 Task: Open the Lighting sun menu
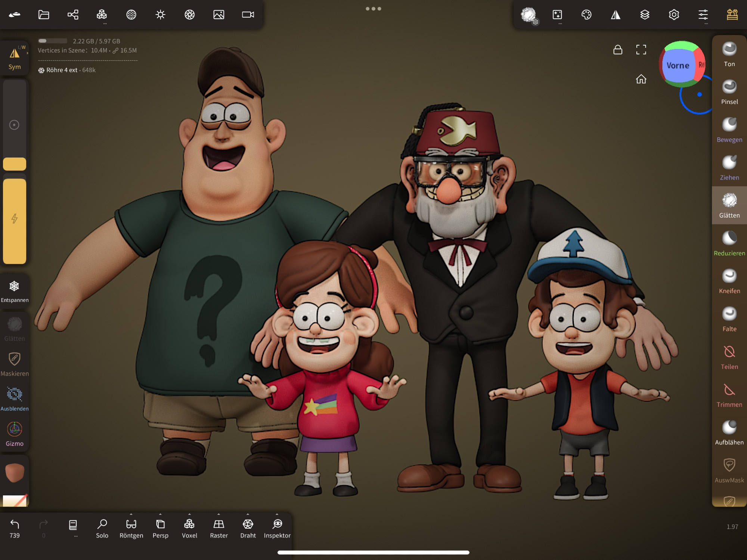[161, 15]
